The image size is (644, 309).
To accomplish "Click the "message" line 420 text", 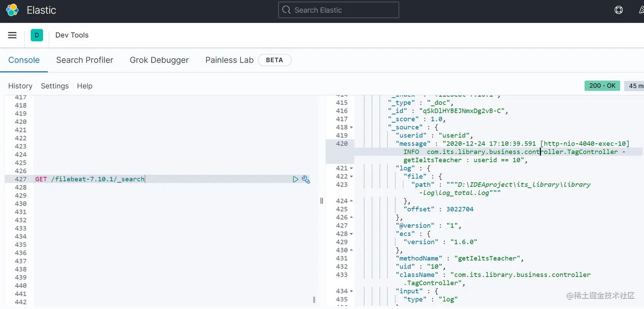I will click(x=512, y=152).
